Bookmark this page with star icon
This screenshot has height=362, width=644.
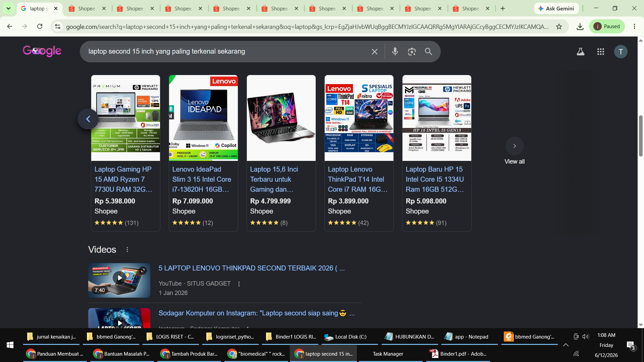click(x=559, y=26)
